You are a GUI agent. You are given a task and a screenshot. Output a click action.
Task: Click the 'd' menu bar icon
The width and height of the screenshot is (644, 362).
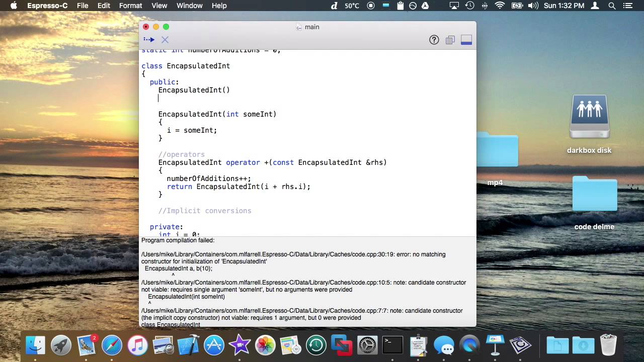(x=334, y=6)
